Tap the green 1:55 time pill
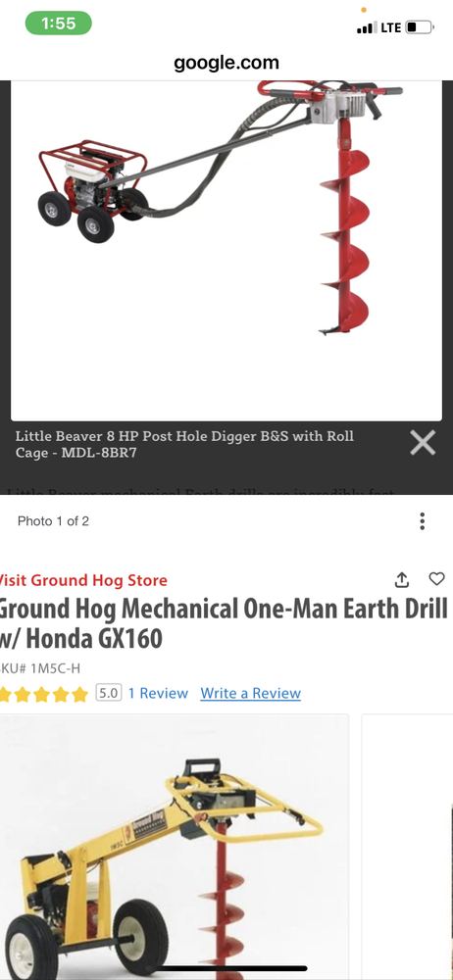453x980 pixels. point(58,24)
